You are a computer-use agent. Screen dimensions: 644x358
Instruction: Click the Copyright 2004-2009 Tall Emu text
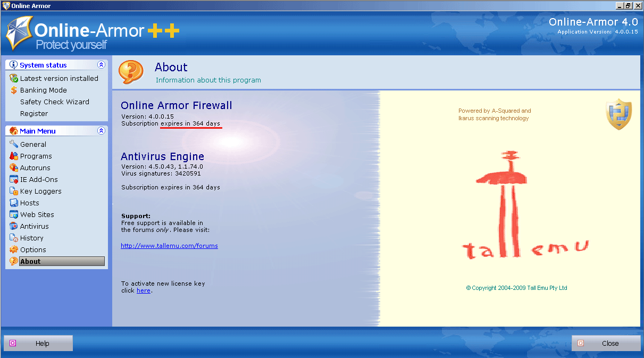517,288
